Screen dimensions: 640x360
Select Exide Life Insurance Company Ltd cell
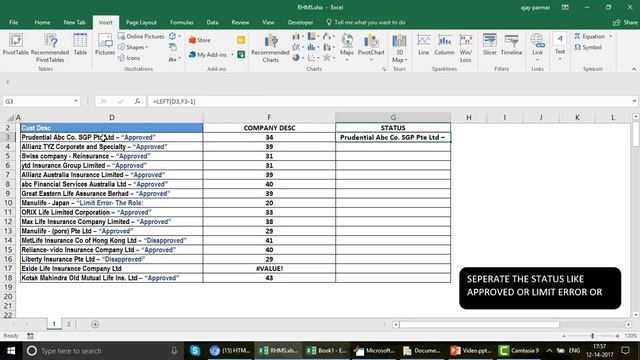(x=111, y=269)
